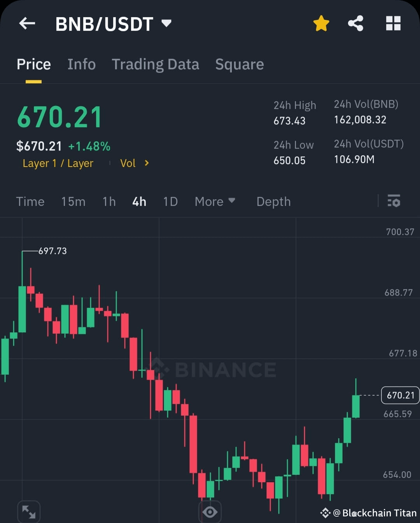View the Depth chart
Image resolution: width=420 pixels, height=523 pixels.
point(273,201)
